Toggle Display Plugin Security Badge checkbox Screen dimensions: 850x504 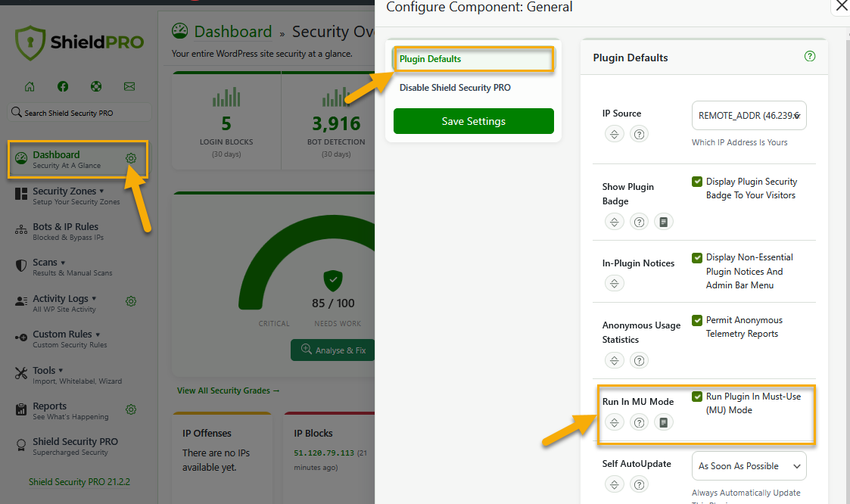coord(697,182)
